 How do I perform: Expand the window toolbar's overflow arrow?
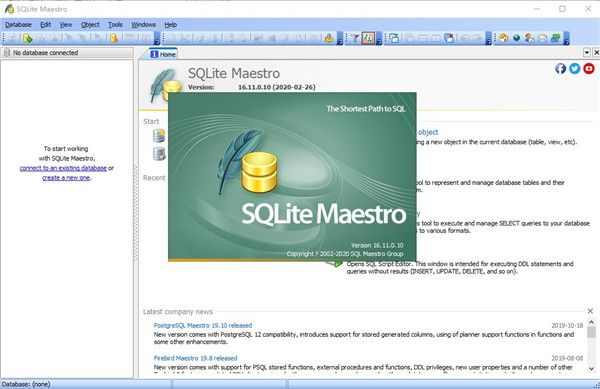488,38
